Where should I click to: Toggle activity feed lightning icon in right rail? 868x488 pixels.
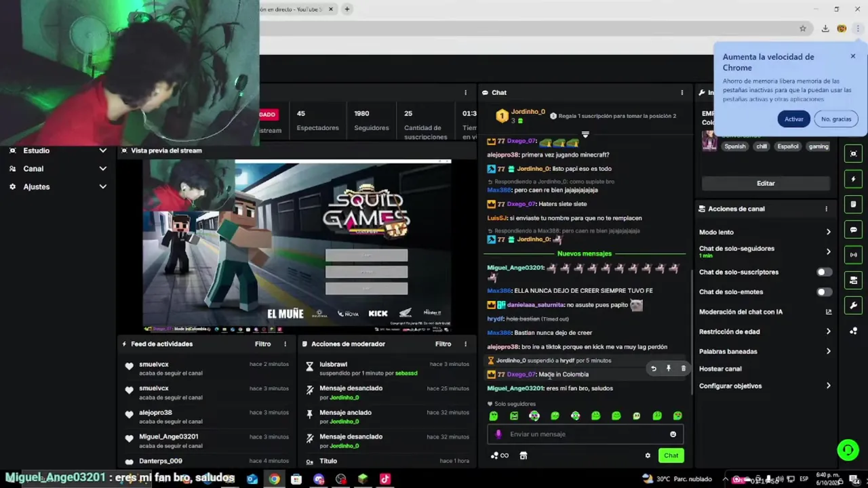coord(853,179)
